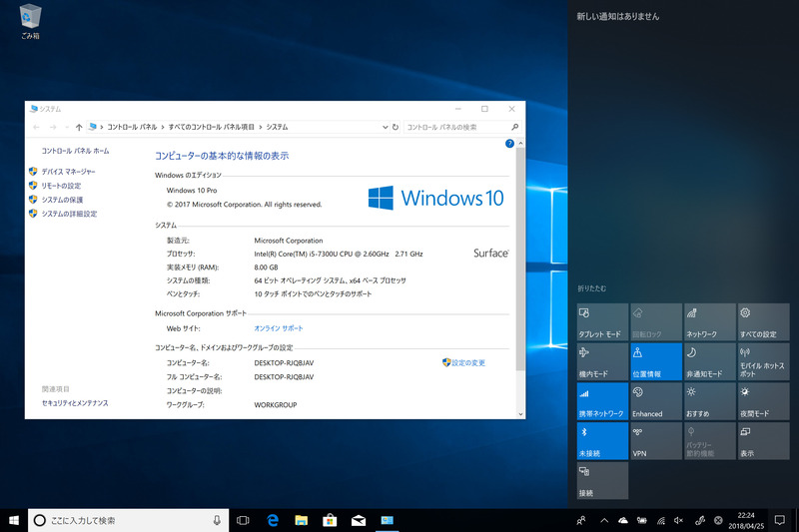The height and width of the screenshot is (532, 799).
Task: Open the Recycle Bin desktop icon
Action: click(x=30, y=21)
